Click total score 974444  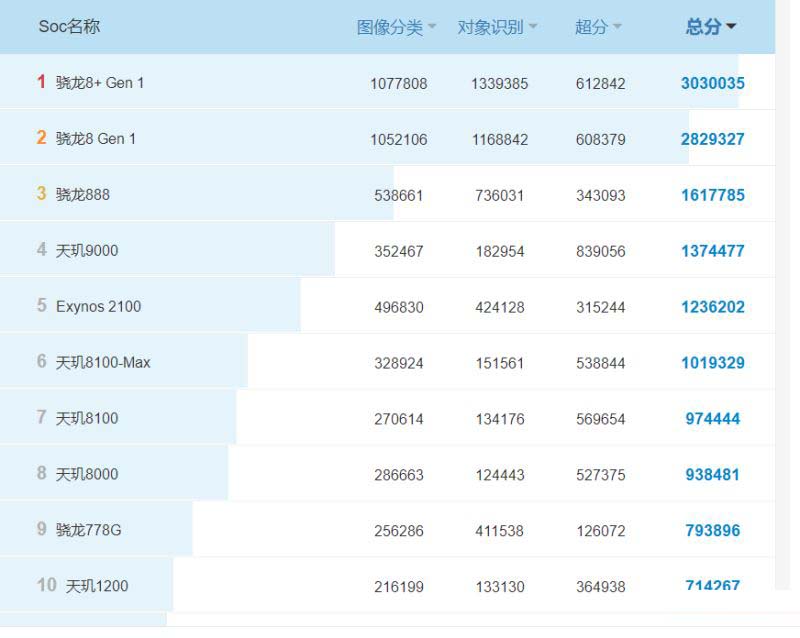713,419
